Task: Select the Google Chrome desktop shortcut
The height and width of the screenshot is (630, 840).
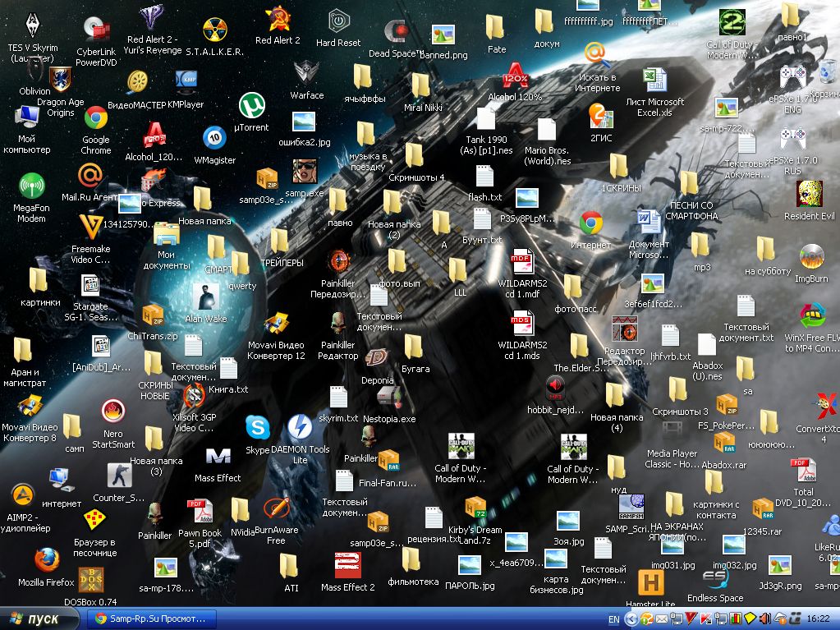Action: (96, 117)
